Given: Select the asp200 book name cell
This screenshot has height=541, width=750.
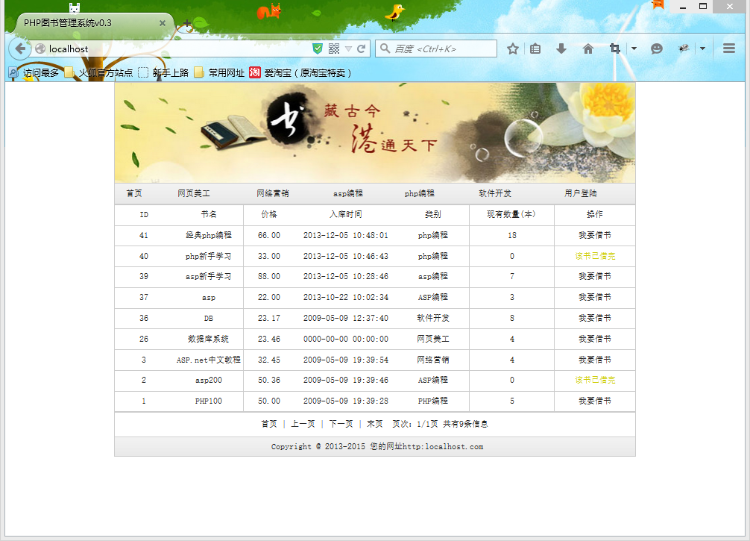Looking at the screenshot, I should 209,380.
